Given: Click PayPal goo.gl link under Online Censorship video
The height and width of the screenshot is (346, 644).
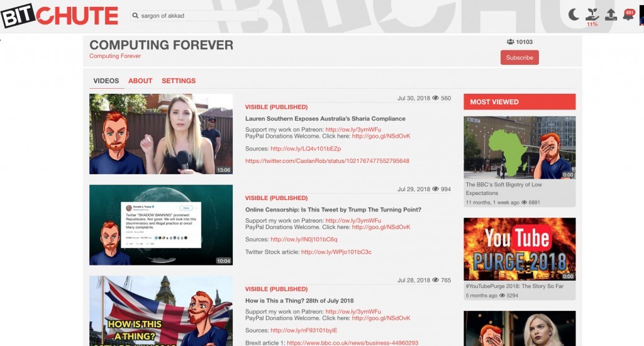Looking at the screenshot, I should pyautogui.click(x=381, y=227).
